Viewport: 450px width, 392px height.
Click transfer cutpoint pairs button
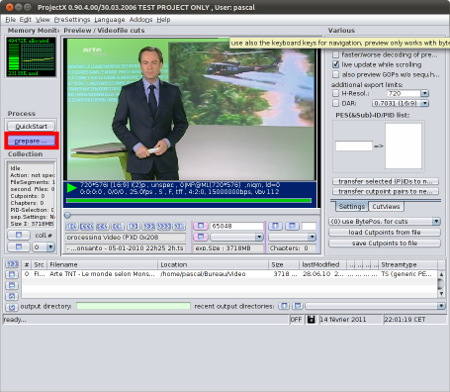click(385, 191)
